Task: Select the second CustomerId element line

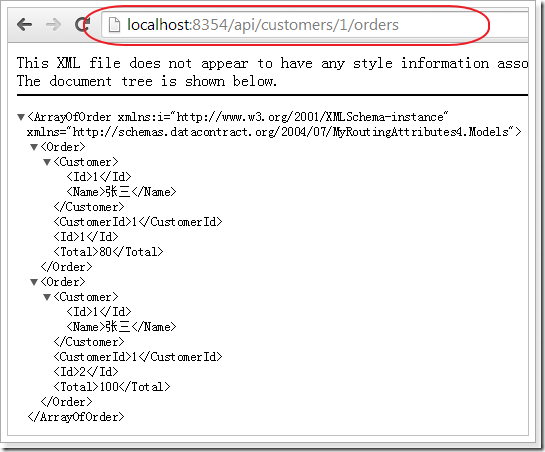Action: [x=138, y=357]
